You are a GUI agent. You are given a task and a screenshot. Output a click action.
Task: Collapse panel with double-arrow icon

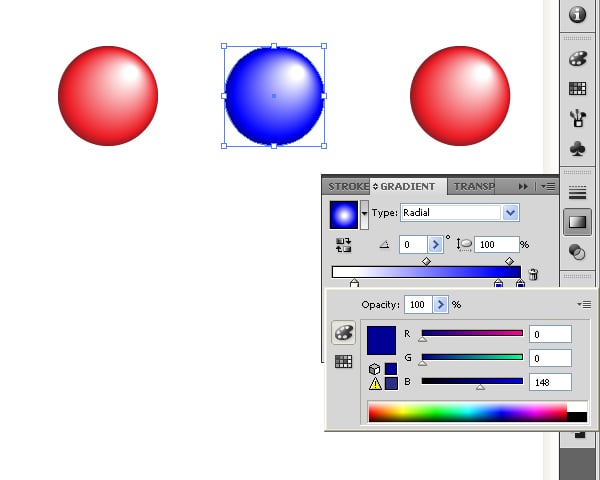point(523,186)
